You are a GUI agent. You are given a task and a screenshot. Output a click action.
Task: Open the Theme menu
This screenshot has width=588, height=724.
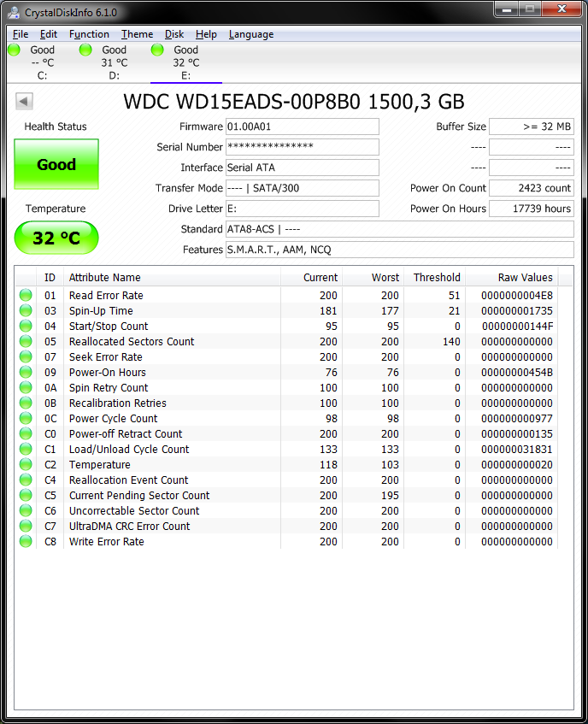click(x=137, y=34)
